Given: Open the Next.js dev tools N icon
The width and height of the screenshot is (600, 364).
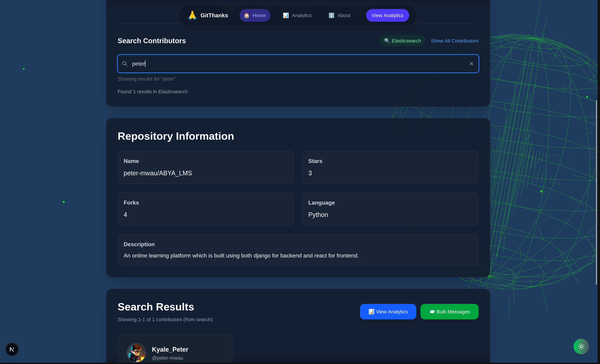Looking at the screenshot, I should (x=12, y=349).
